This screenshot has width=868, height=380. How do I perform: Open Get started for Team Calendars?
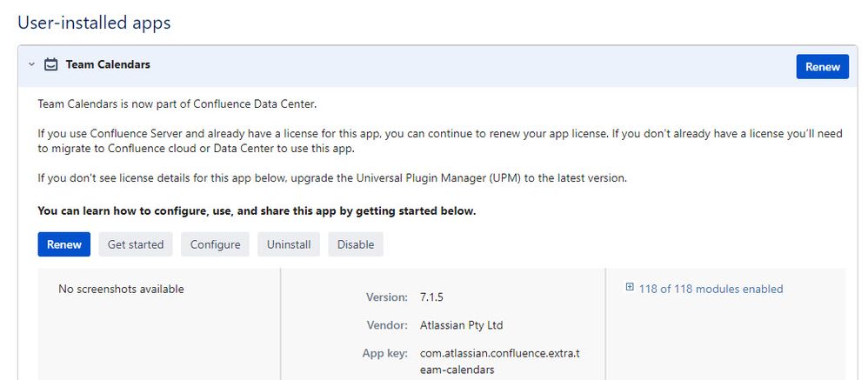point(136,244)
